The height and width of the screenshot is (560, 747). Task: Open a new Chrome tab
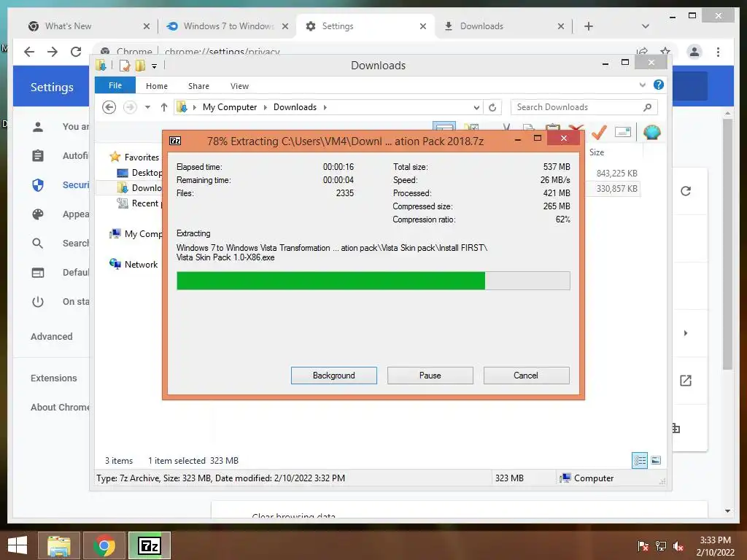click(589, 26)
